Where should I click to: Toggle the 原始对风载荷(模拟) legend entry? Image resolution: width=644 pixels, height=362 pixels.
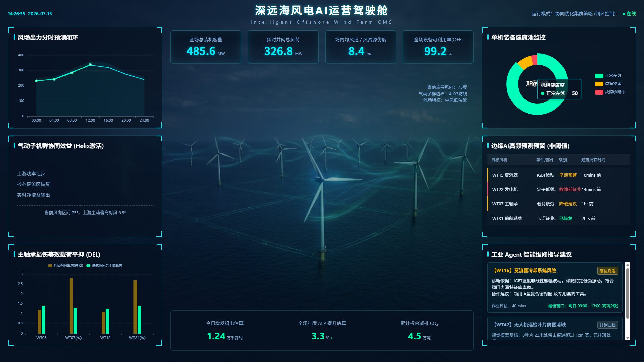[x=65, y=266]
